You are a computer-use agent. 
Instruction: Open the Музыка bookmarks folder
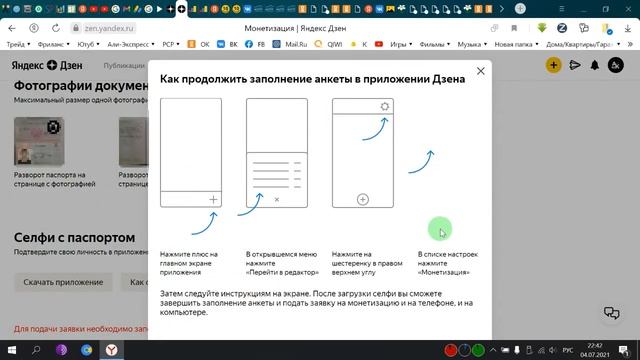click(x=472, y=44)
